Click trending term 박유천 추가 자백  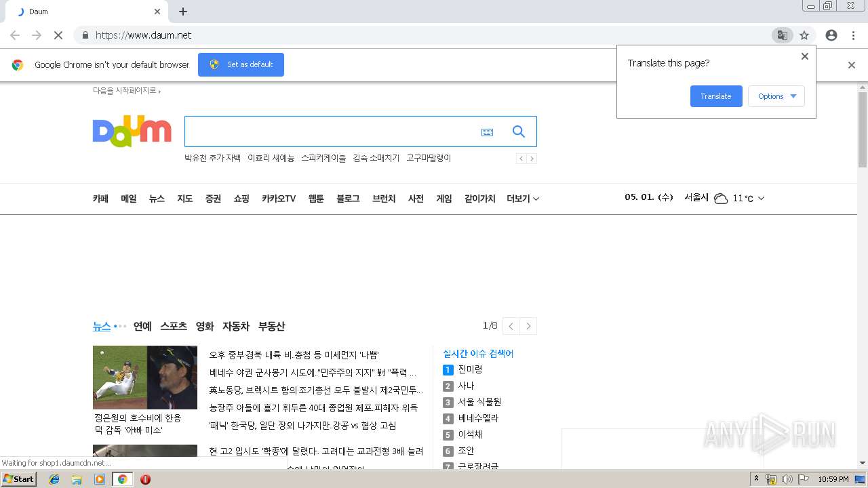pyautogui.click(x=212, y=158)
